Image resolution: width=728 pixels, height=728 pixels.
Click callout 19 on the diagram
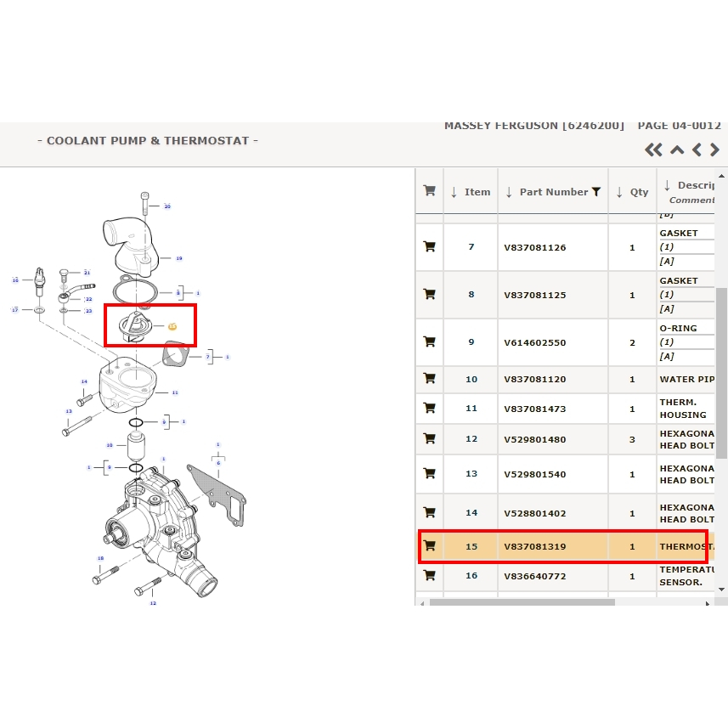click(x=178, y=258)
